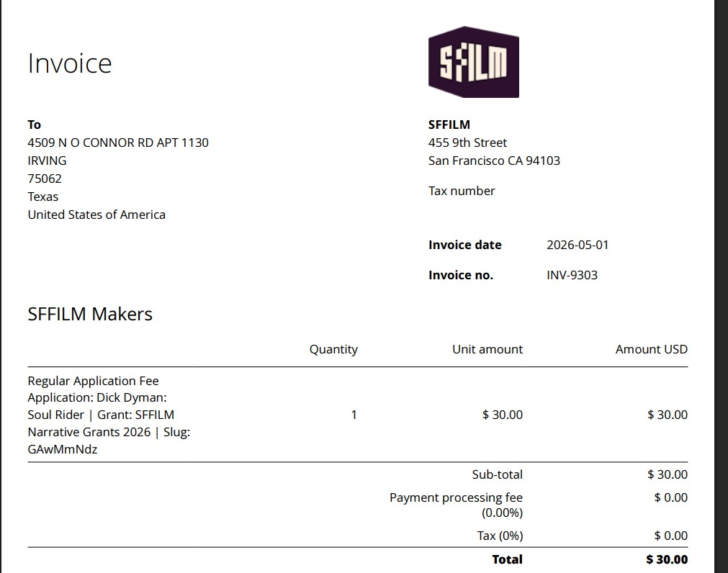Click the 455 9th Street address

click(x=467, y=143)
